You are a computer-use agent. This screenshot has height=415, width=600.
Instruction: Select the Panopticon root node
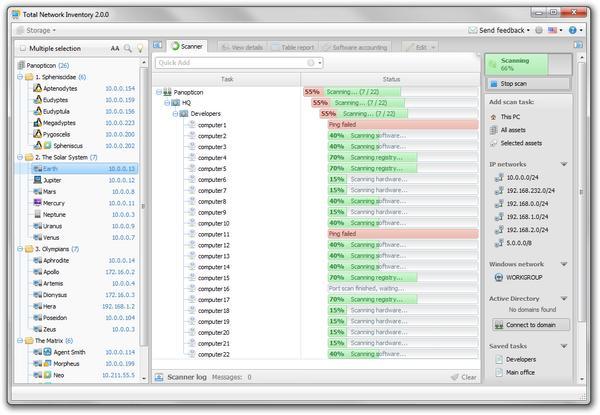41,65
